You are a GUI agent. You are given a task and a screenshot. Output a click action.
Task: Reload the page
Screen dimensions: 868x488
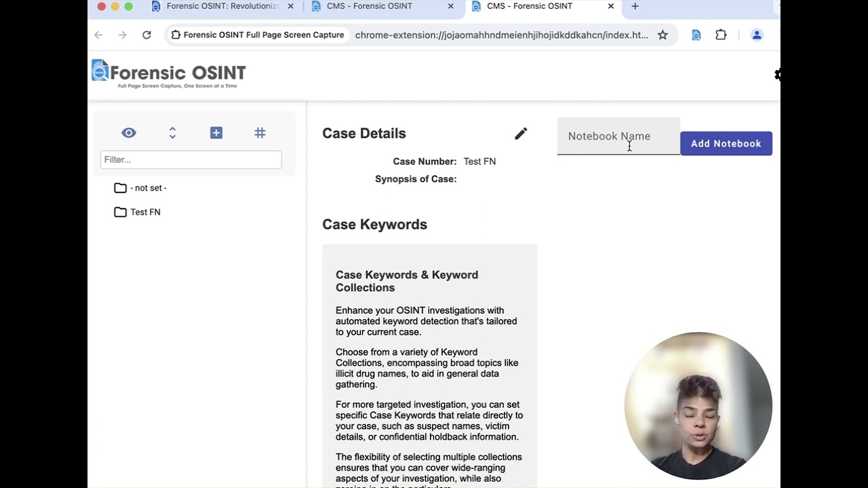[146, 35]
